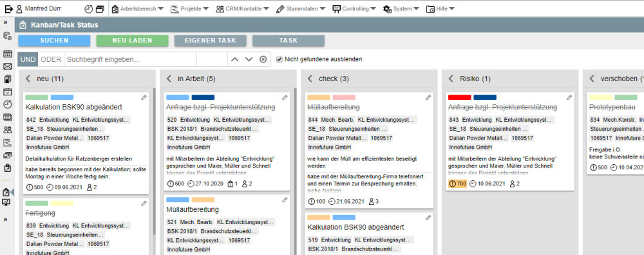Open the project plan Gantt icon in the sidebar
The height and width of the screenshot is (255, 644).
coord(7,143)
